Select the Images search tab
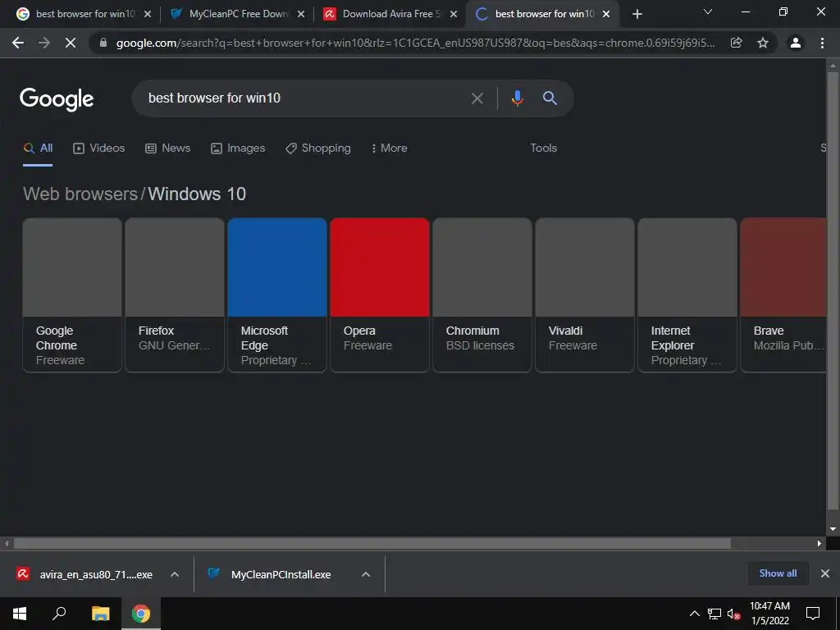The height and width of the screenshot is (630, 840). click(238, 148)
